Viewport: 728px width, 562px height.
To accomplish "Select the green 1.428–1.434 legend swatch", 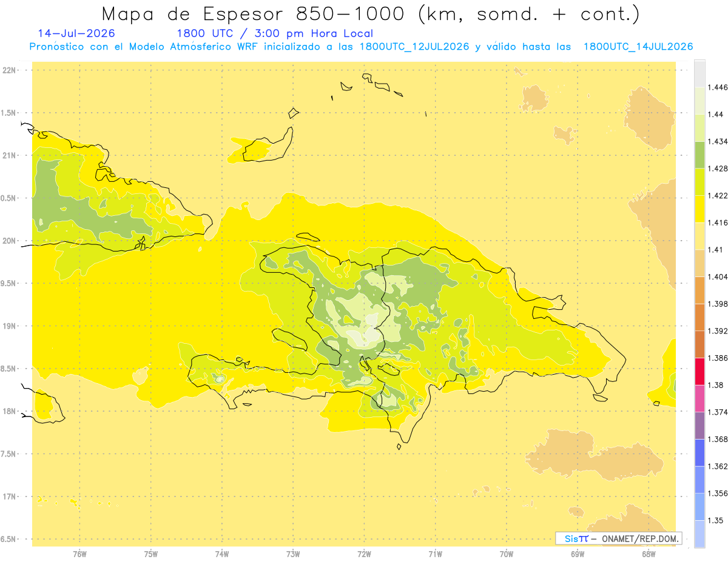I will coord(699,155).
